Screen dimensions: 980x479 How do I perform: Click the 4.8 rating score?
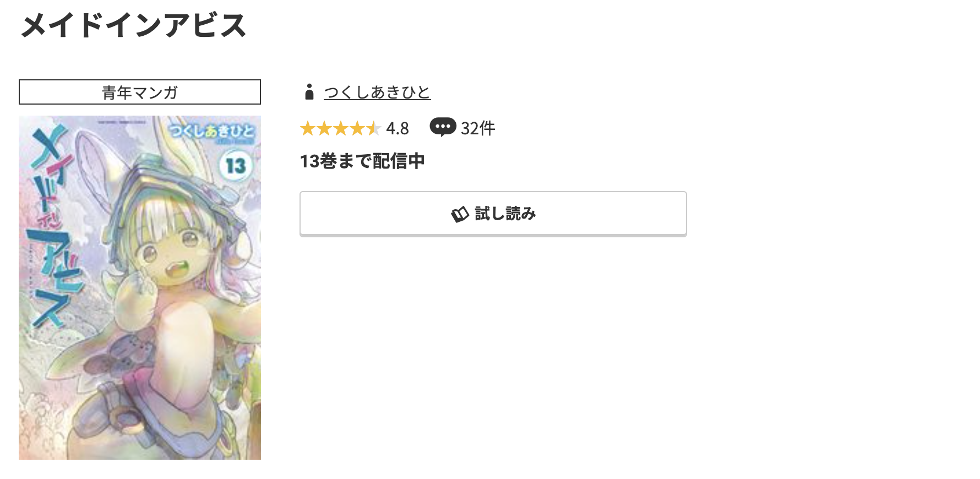coord(398,129)
